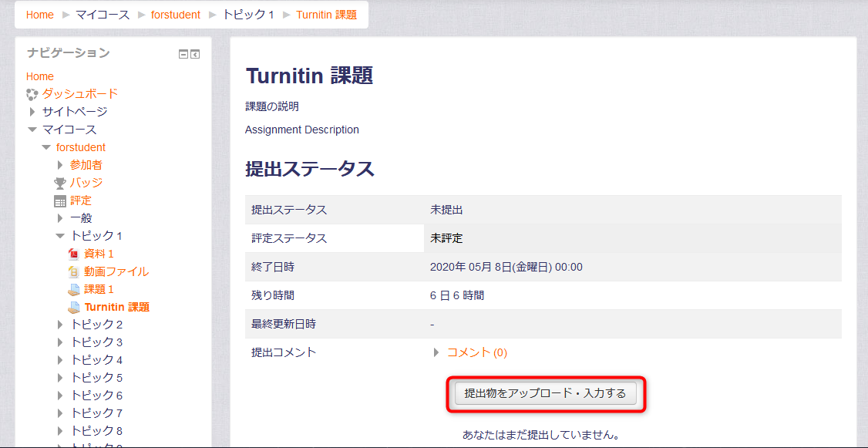Viewport: 868px width, 448px height.
Task: Click マイコース in the breadcrumb
Action: point(103,15)
